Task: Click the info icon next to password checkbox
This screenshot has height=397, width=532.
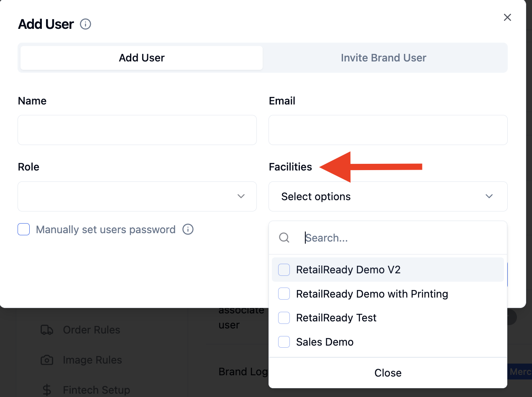Action: [188, 229]
